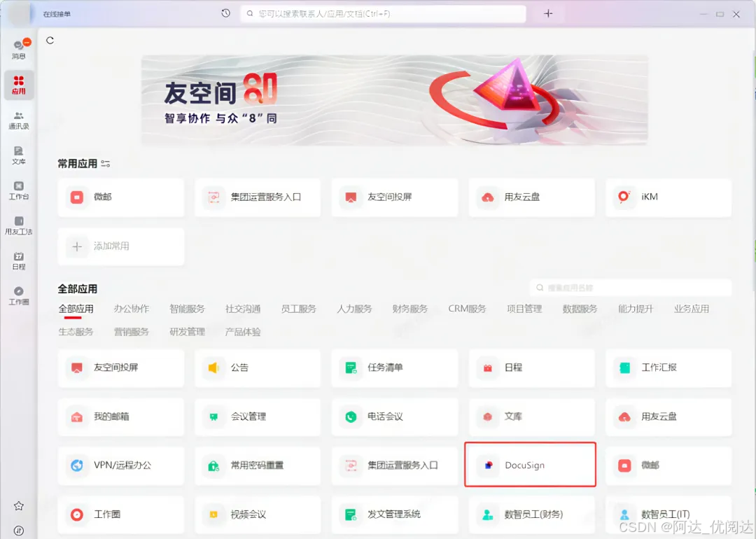This screenshot has height=539, width=756.
Task: Click the user avatar at top left
Action: pos(20,14)
